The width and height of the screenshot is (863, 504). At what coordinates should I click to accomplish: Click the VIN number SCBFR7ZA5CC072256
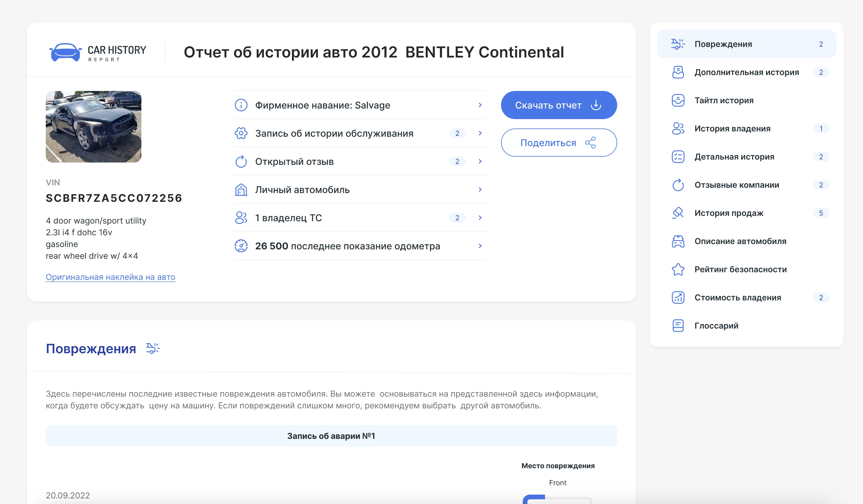114,198
